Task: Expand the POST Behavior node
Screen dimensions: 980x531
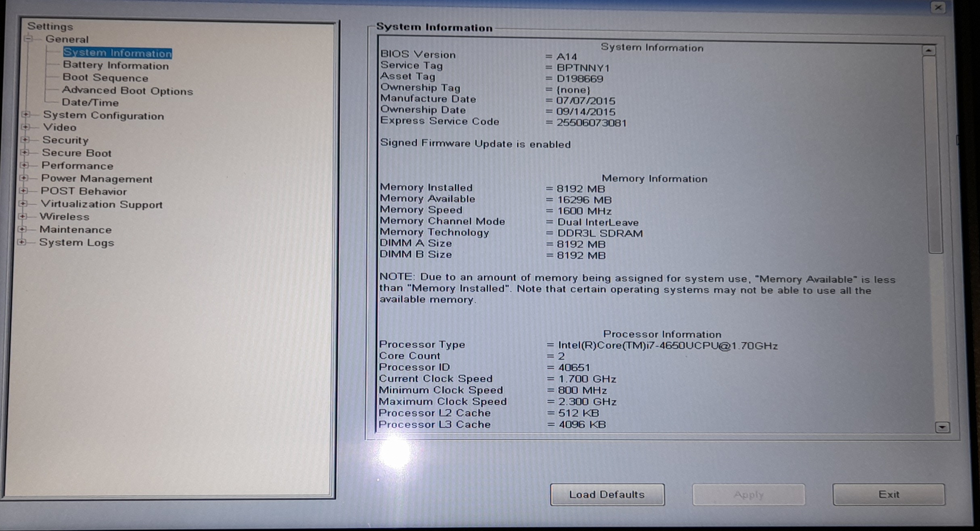Action: 24,191
